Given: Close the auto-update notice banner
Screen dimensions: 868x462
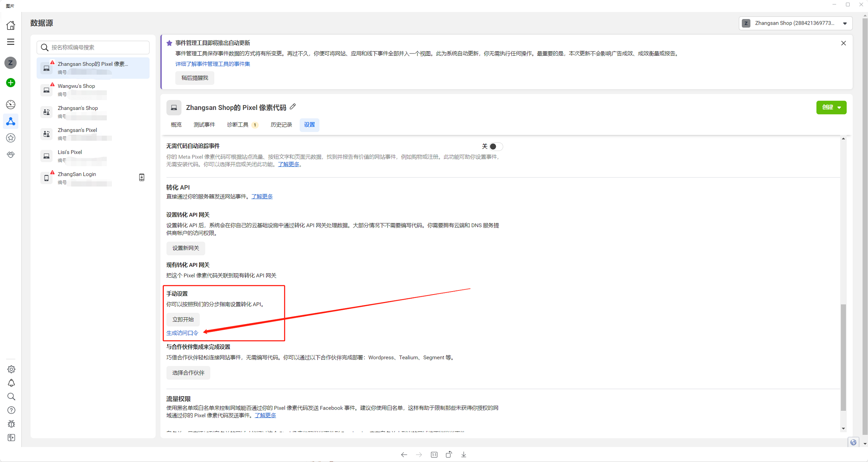Looking at the screenshot, I should click(843, 43).
